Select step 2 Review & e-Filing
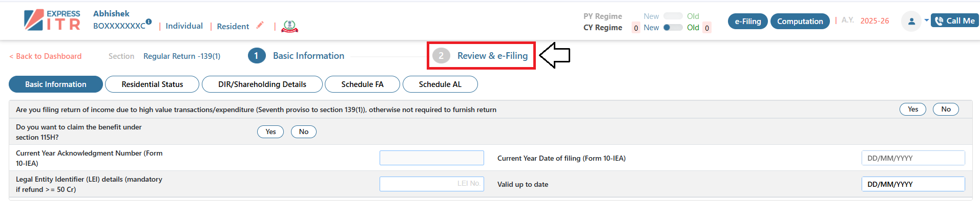 click(x=482, y=56)
